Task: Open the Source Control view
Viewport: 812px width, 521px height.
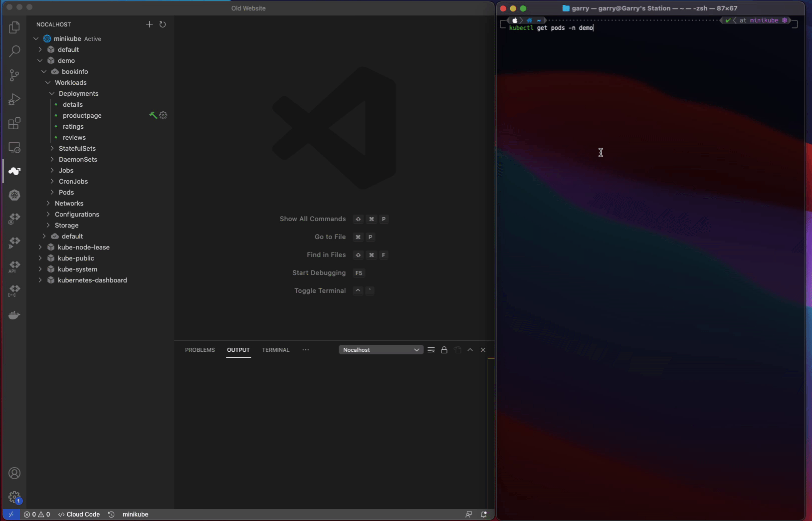Action: click(x=14, y=75)
